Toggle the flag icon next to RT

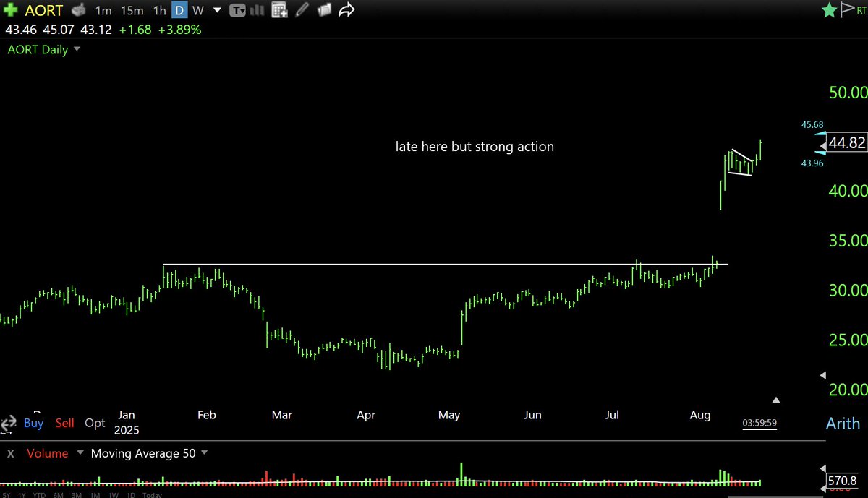pos(846,10)
